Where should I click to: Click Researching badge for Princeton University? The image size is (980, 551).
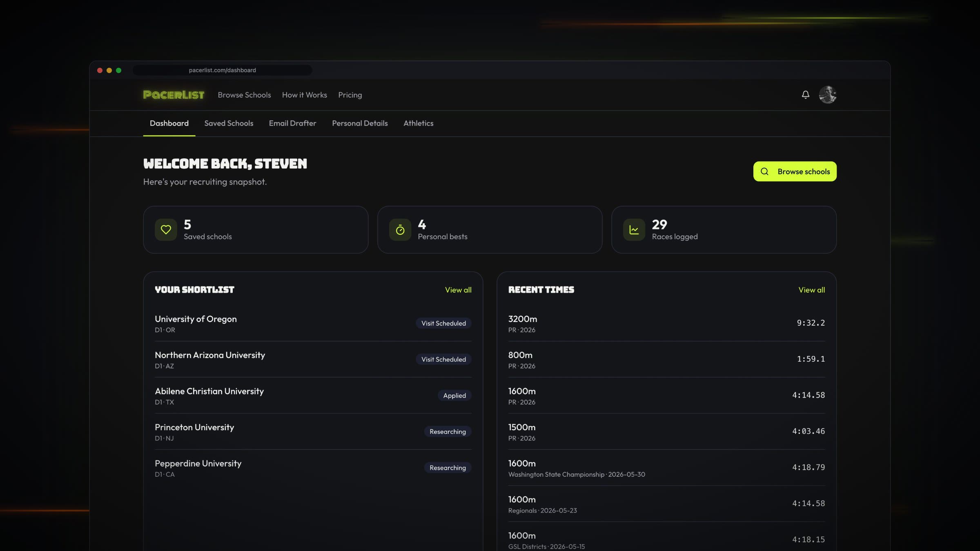pyautogui.click(x=448, y=431)
